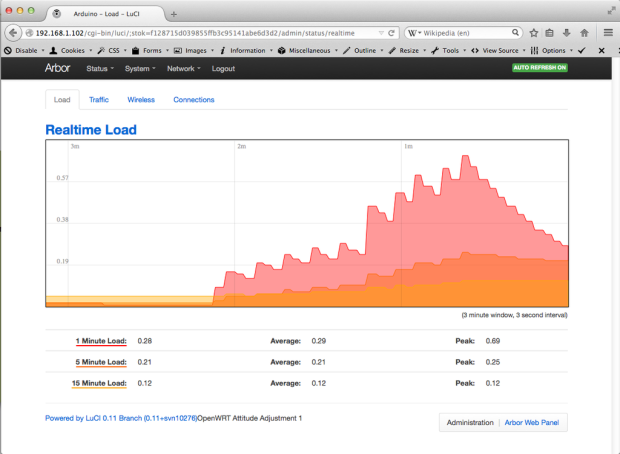Viewport: 620px width, 454px height.
Task: Switch to the Traffic tab
Action: click(x=99, y=100)
